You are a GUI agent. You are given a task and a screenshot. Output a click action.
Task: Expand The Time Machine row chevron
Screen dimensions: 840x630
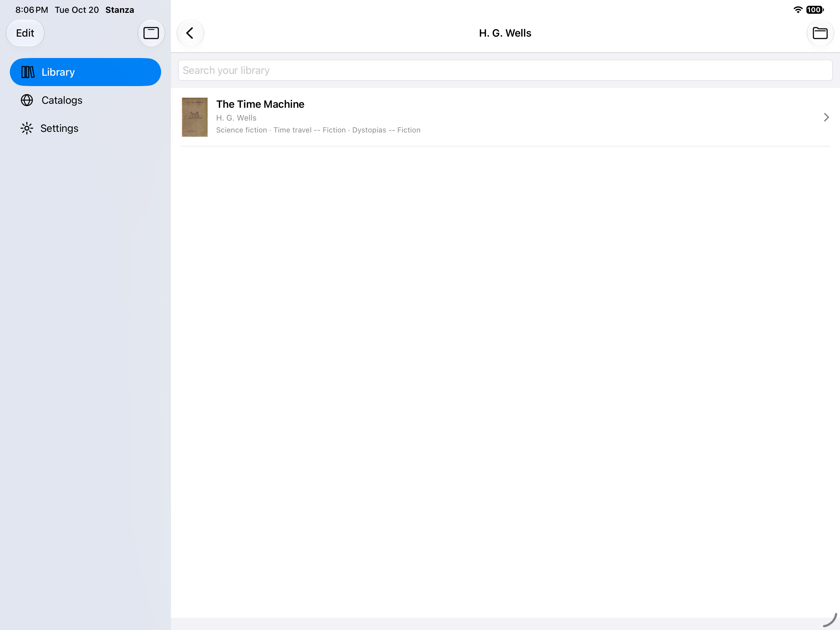pos(826,117)
